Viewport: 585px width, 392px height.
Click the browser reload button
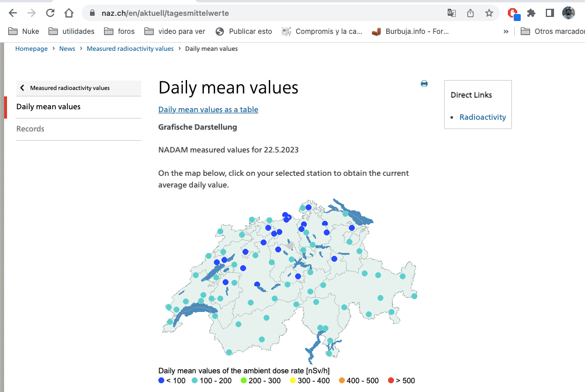pos(50,13)
